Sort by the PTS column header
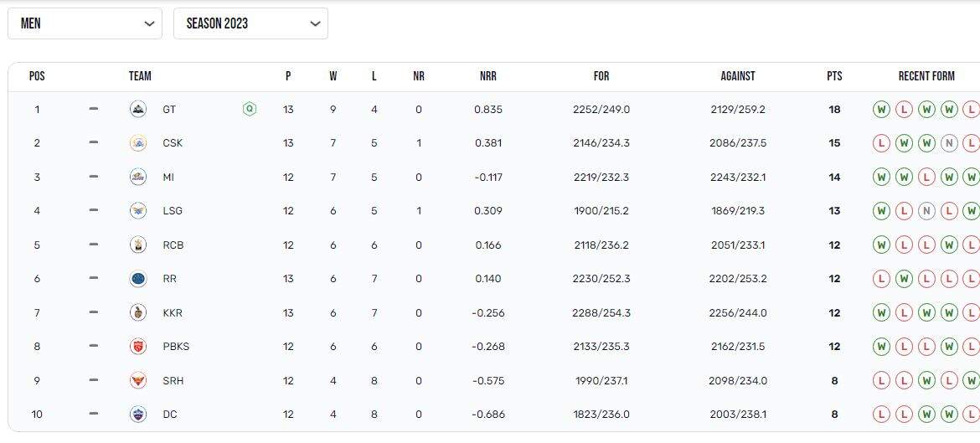This screenshot has height=443, width=980. pyautogui.click(x=834, y=76)
